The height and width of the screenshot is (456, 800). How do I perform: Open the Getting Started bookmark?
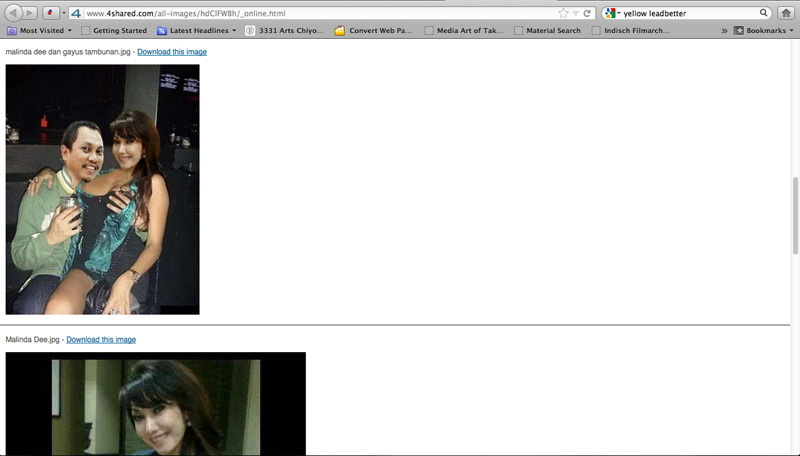(x=114, y=31)
